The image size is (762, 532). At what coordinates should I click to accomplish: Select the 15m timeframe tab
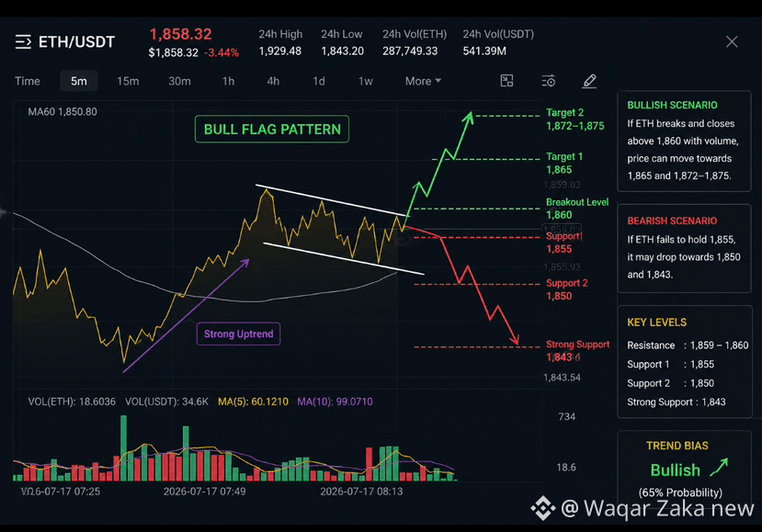[128, 81]
